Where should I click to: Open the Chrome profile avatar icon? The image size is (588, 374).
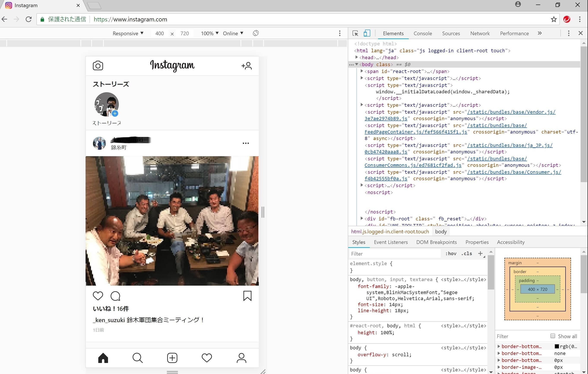[518, 4]
